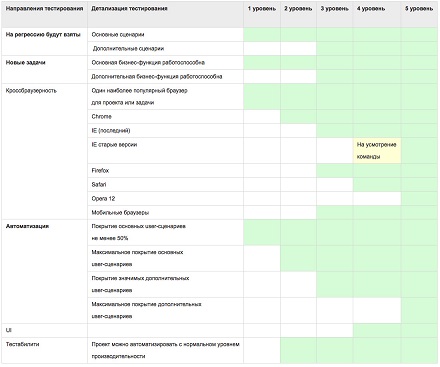Select the 'Chrome' row label

coord(165,117)
